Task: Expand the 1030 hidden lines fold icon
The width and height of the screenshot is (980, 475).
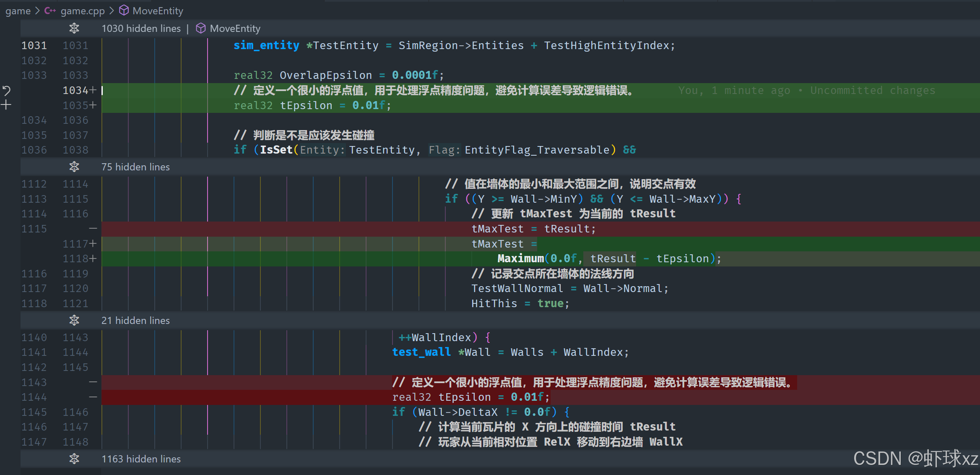Action: point(74,29)
